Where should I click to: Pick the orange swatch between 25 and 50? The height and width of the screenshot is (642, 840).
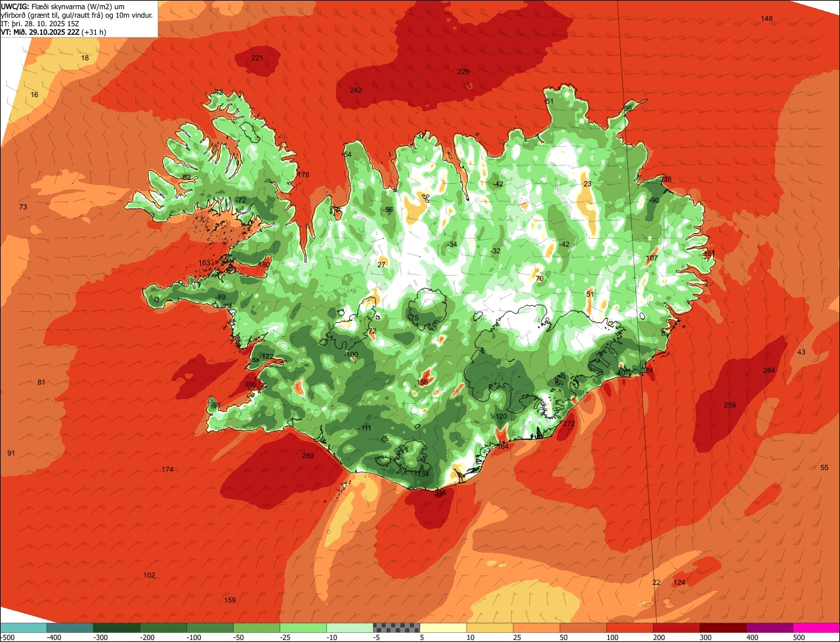[536, 628]
